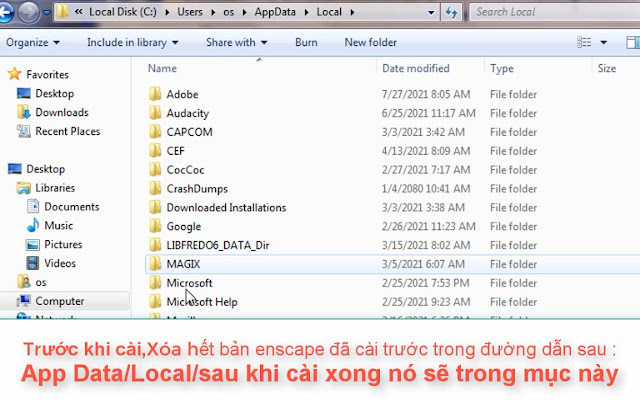Click the Forward navigation arrow button
Viewport: 640px width, 400px height.
tap(29, 13)
